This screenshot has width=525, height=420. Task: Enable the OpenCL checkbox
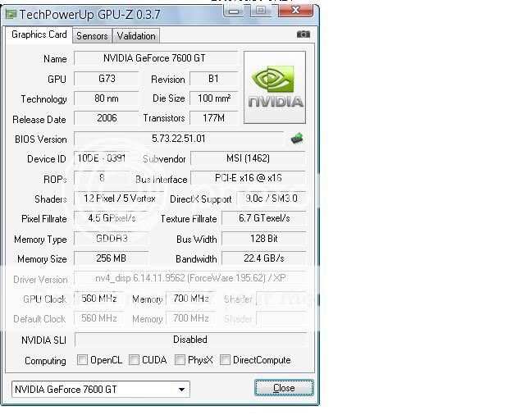(83, 360)
